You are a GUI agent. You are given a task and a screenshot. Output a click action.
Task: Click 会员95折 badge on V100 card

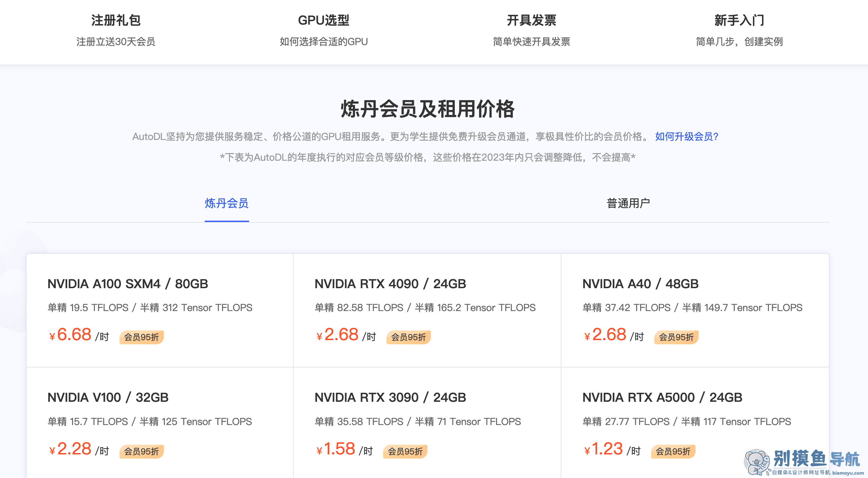coord(141,451)
